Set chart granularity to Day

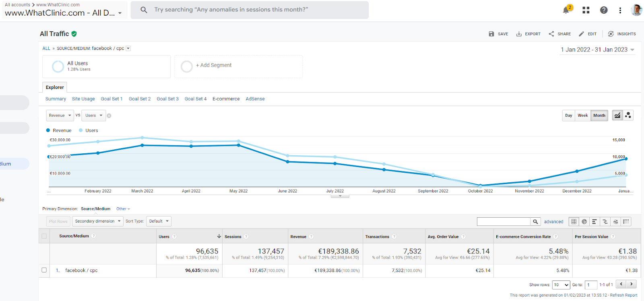(568, 115)
